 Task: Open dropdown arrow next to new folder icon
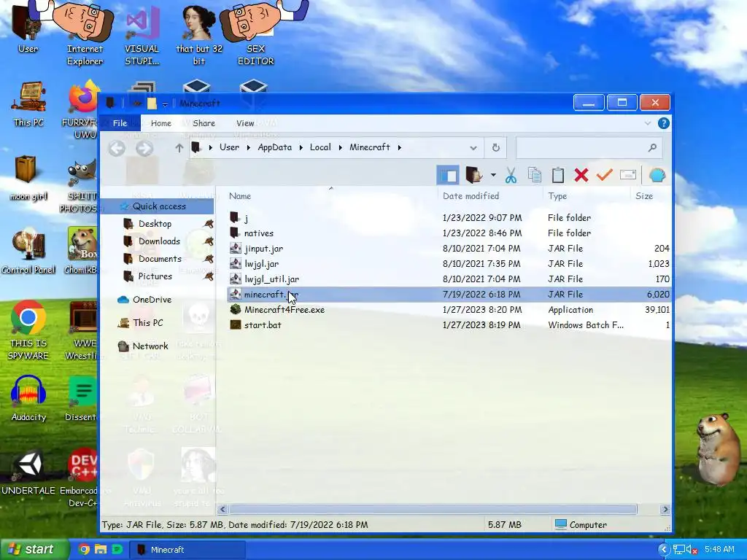pos(493,175)
